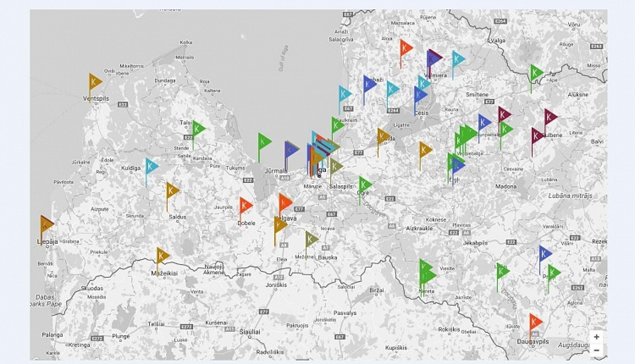Viewport: 635px width, 364px height.
Task: Click the olive flag near Bauska
Action: [311, 240]
